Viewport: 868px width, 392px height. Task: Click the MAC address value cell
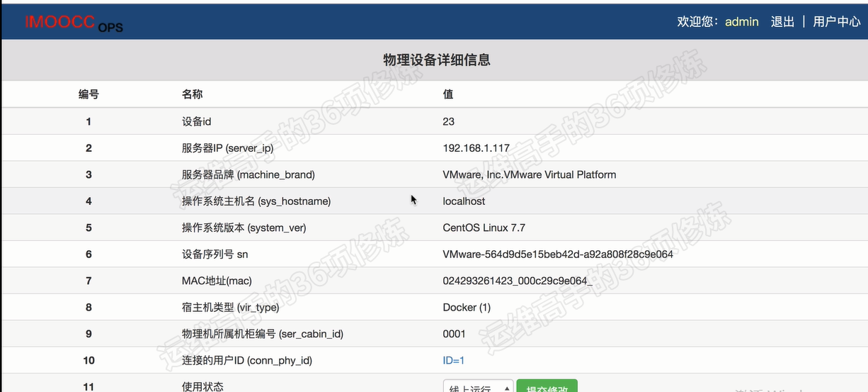tap(517, 281)
